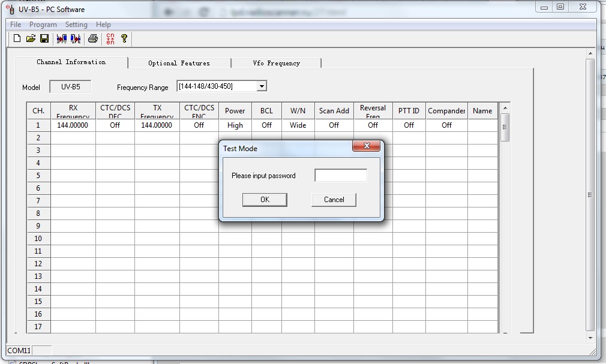Image resolution: width=606 pixels, height=364 pixels.
Task: Select channel 1 Scan Add cell
Action: click(x=334, y=125)
